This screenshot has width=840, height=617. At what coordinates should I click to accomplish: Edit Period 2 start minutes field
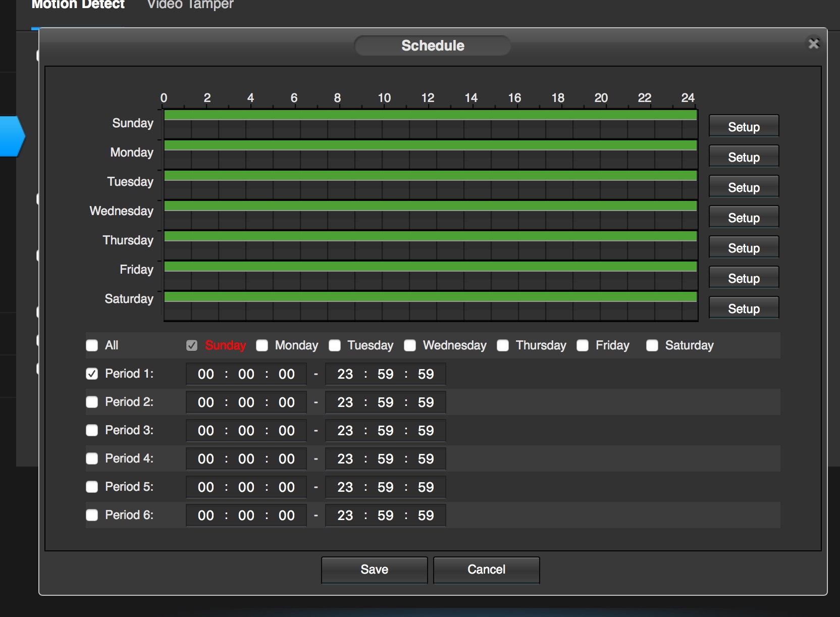(246, 402)
